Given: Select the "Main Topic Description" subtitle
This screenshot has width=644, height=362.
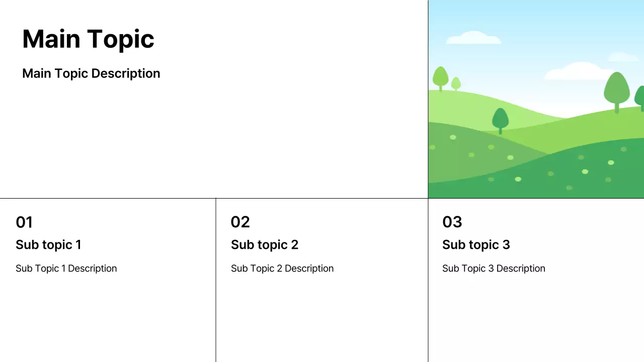Looking at the screenshot, I should pos(91,73).
